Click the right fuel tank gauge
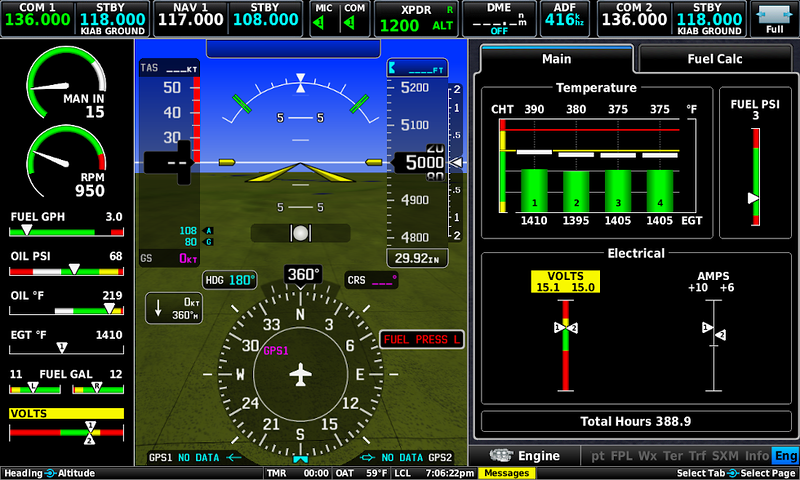800x480 pixels. click(98, 389)
